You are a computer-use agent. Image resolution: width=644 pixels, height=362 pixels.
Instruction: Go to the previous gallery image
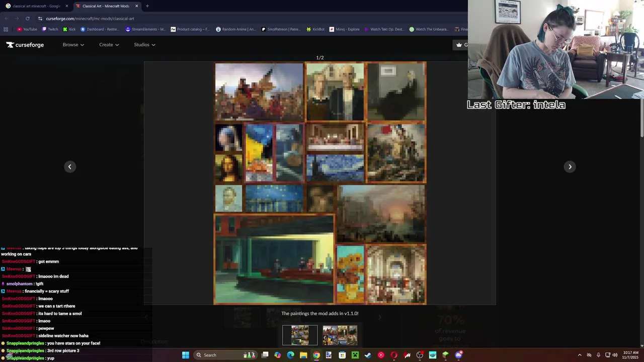tap(70, 166)
